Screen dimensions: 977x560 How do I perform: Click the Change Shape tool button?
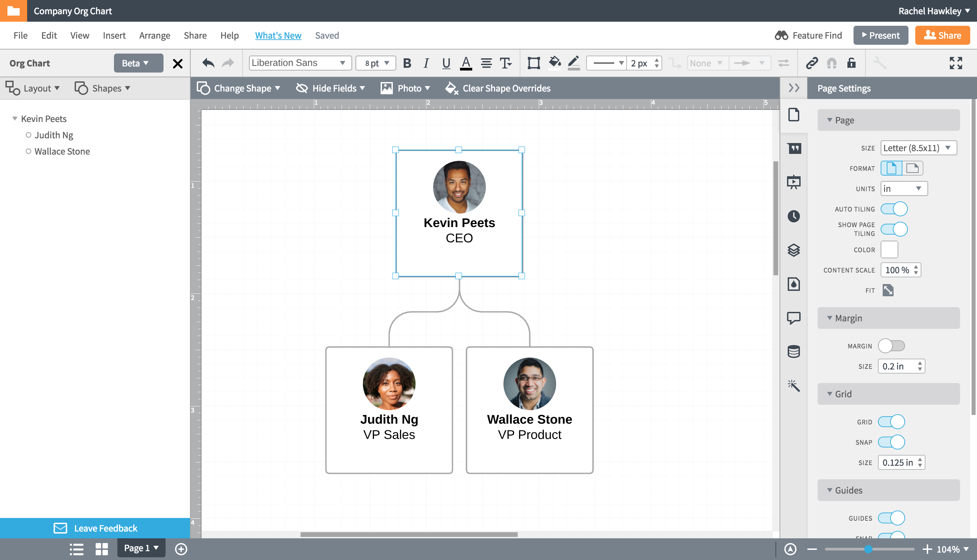(x=237, y=88)
